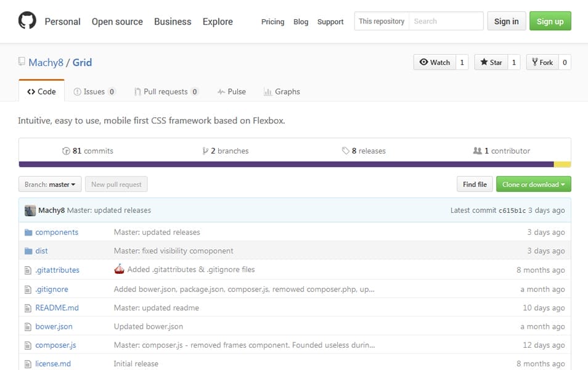
Task: Click the red emoji icon in .gitattributes commit
Action: tap(119, 269)
